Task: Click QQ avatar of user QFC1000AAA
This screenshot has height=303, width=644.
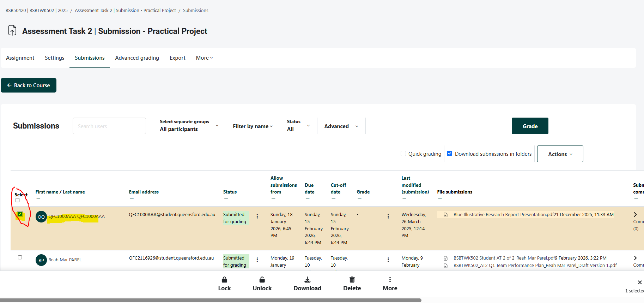Action: click(x=41, y=217)
